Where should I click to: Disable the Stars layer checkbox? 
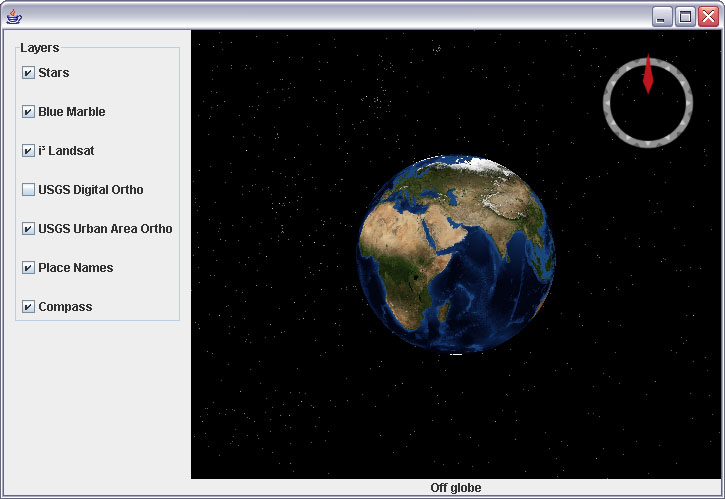click(28, 73)
